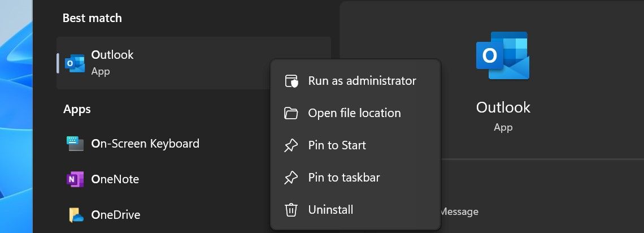Click the pin icon next to Pin to taskbar

291,178
